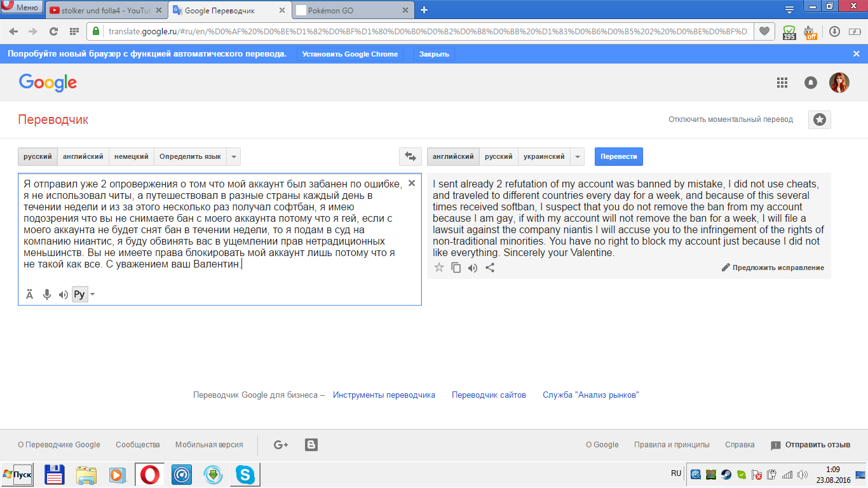Open the phrasebook star button
Screen dimensions: 868x488
pos(820,119)
